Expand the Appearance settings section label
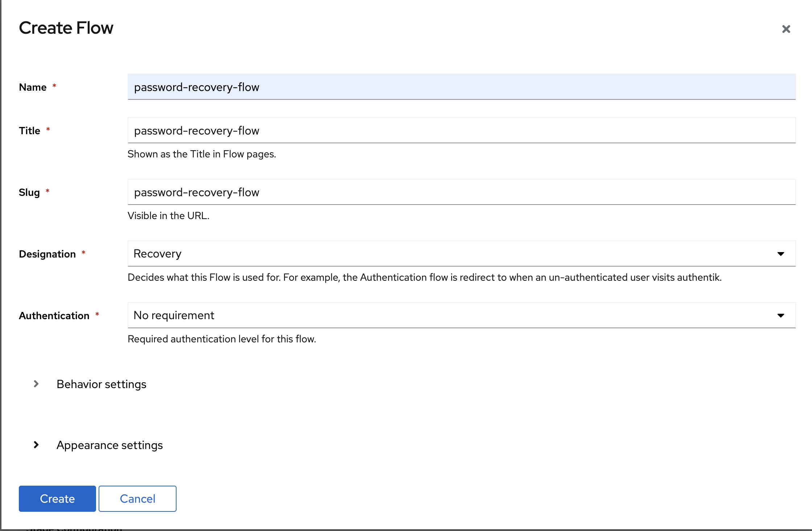Viewport: 812px width, 531px height. click(109, 445)
